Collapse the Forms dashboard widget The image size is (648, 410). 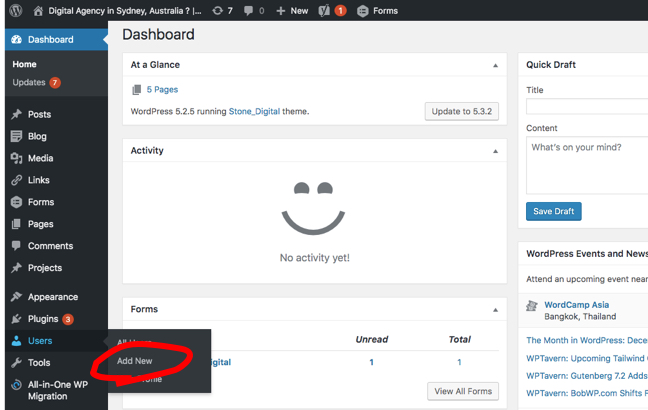point(495,310)
